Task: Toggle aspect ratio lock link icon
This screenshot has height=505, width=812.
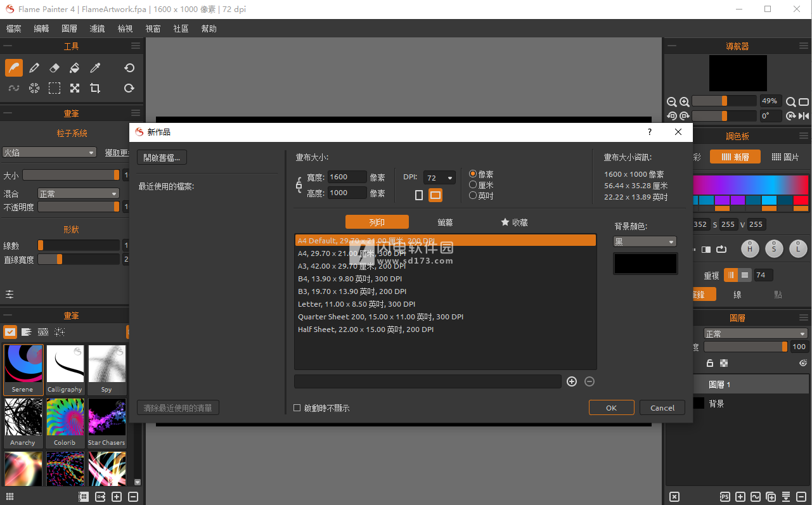Action: tap(299, 185)
